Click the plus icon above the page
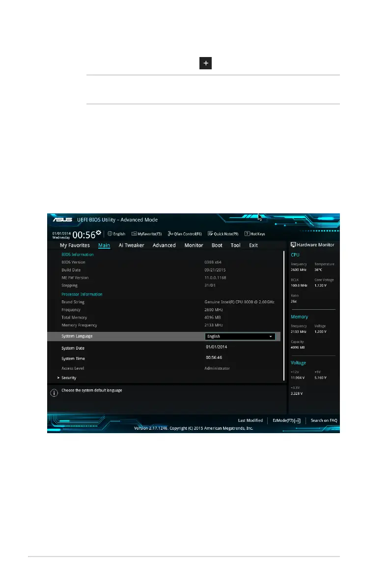The image size is (390, 588). click(x=205, y=63)
